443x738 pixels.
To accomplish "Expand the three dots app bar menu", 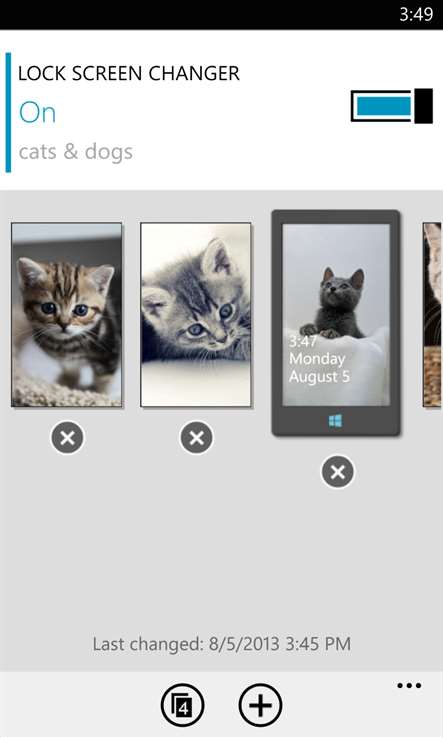I will pyautogui.click(x=409, y=685).
